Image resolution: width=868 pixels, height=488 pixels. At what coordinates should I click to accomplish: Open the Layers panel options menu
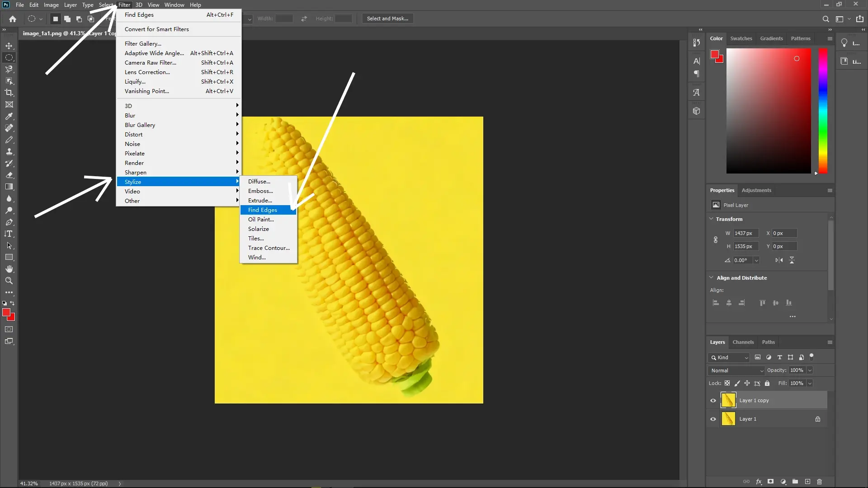[x=830, y=342]
